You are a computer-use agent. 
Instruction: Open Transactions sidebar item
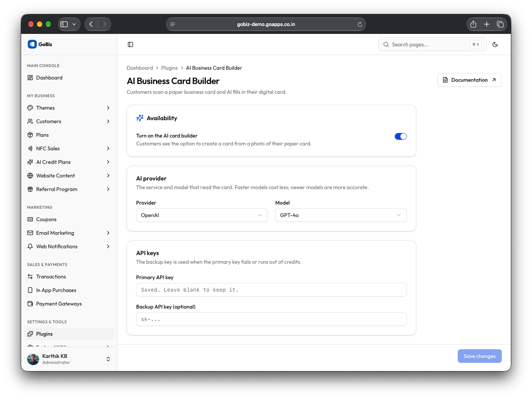click(69, 277)
